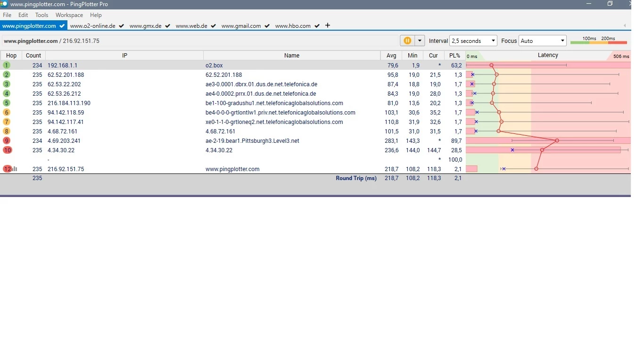Click hop 9 red number badge
Image resolution: width=644 pixels, height=362 pixels.
point(7,141)
